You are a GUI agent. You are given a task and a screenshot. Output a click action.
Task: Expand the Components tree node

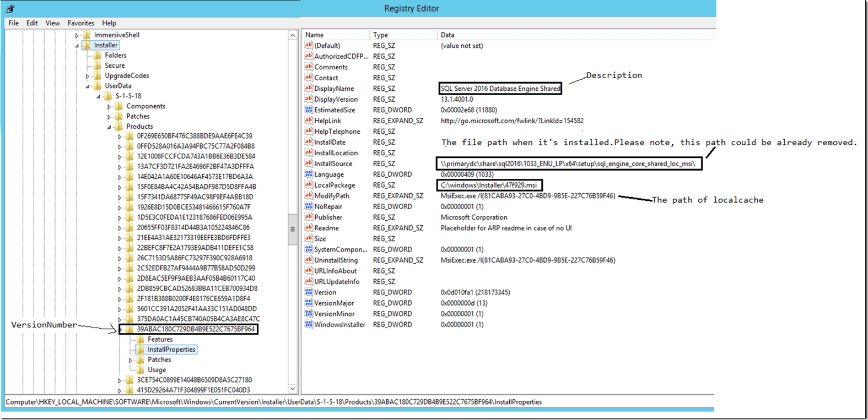tap(109, 107)
